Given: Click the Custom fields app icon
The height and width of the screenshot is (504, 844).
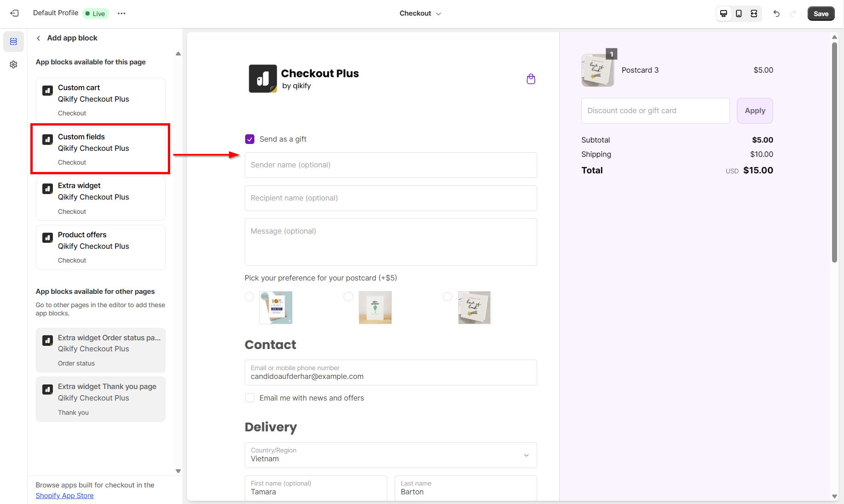Looking at the screenshot, I should click(47, 139).
